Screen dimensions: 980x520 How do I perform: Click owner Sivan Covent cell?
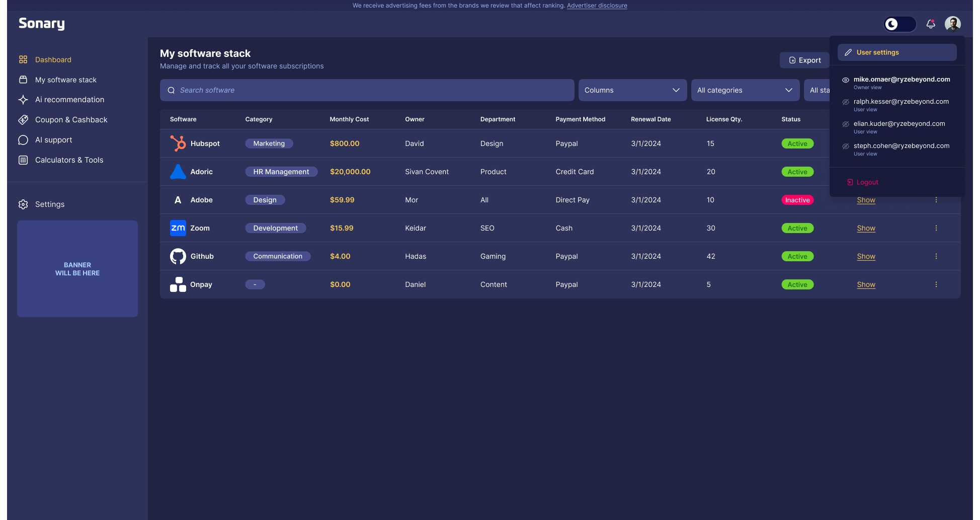pos(427,172)
